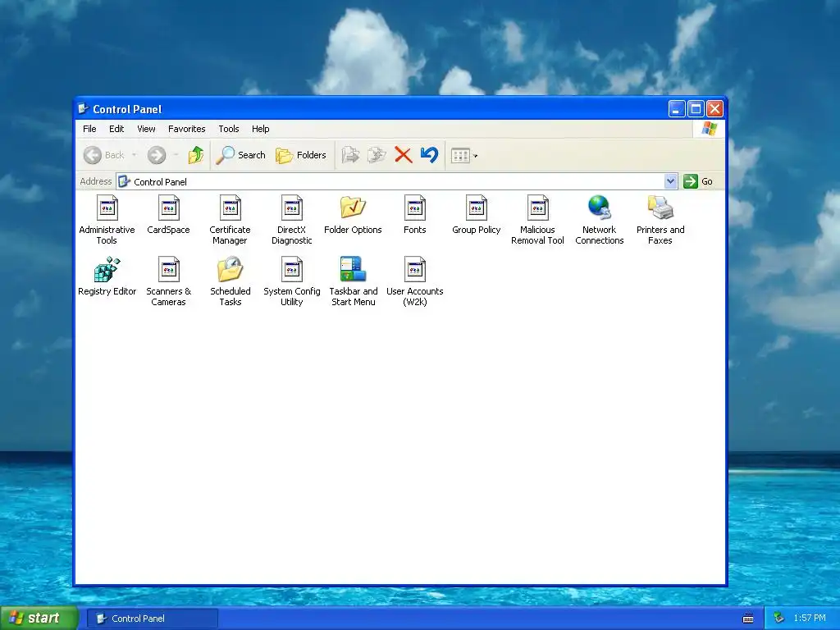The height and width of the screenshot is (630, 840).
Task: Select the Fonts item
Action: [x=414, y=208]
